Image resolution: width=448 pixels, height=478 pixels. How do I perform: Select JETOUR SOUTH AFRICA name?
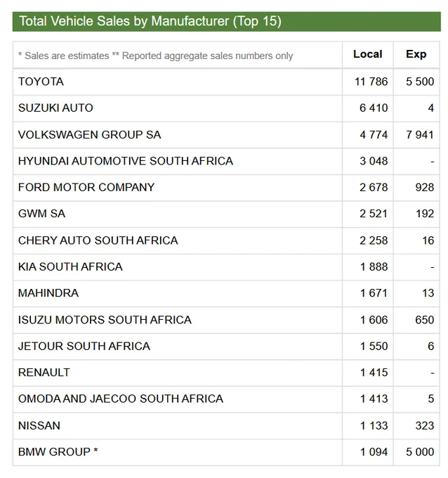pos(84,347)
